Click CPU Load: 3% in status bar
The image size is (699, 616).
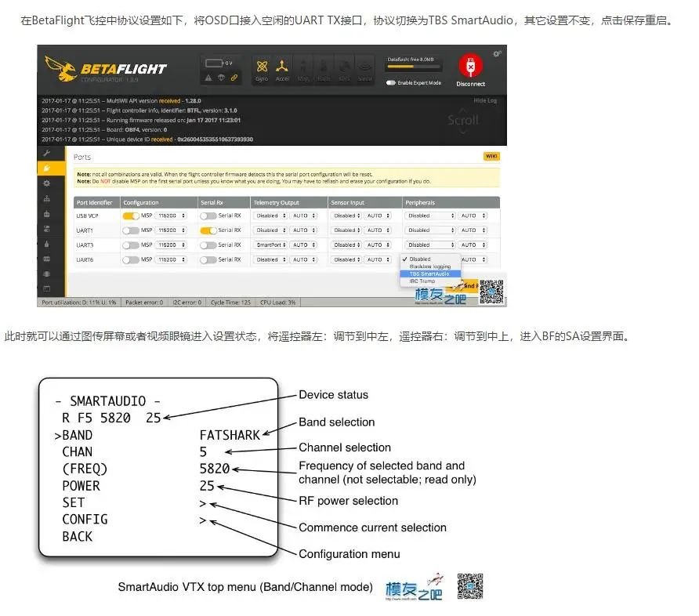(277, 303)
